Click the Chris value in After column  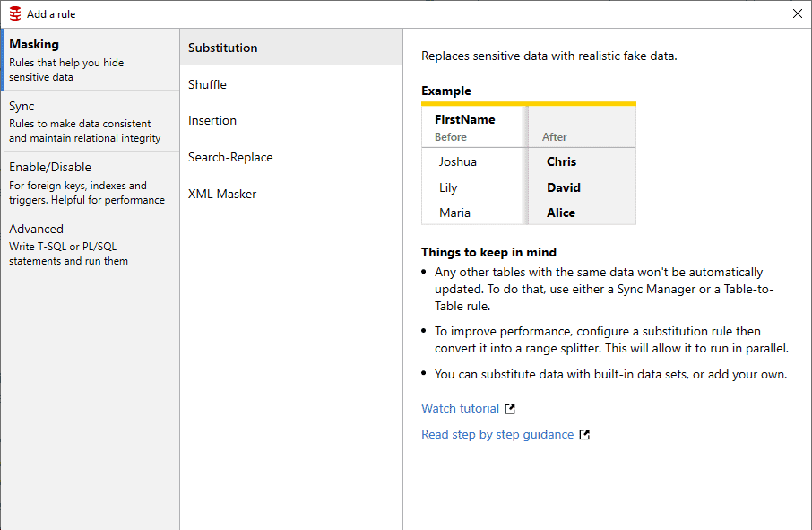coord(561,162)
